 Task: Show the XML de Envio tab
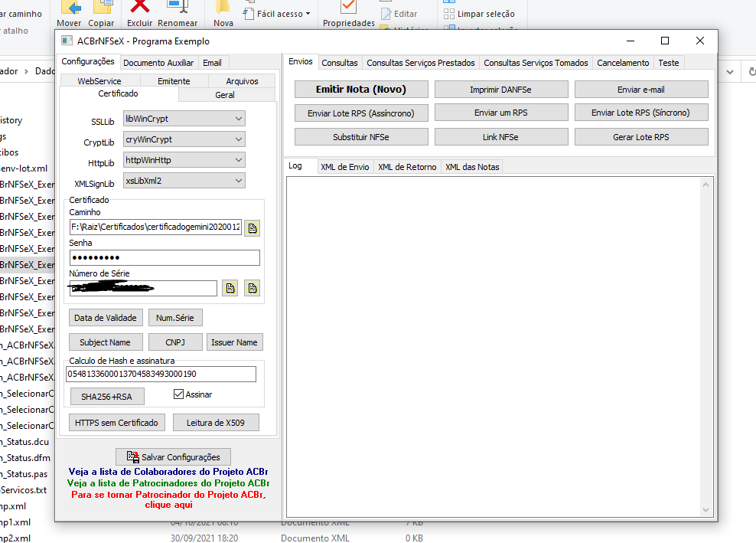(x=345, y=167)
